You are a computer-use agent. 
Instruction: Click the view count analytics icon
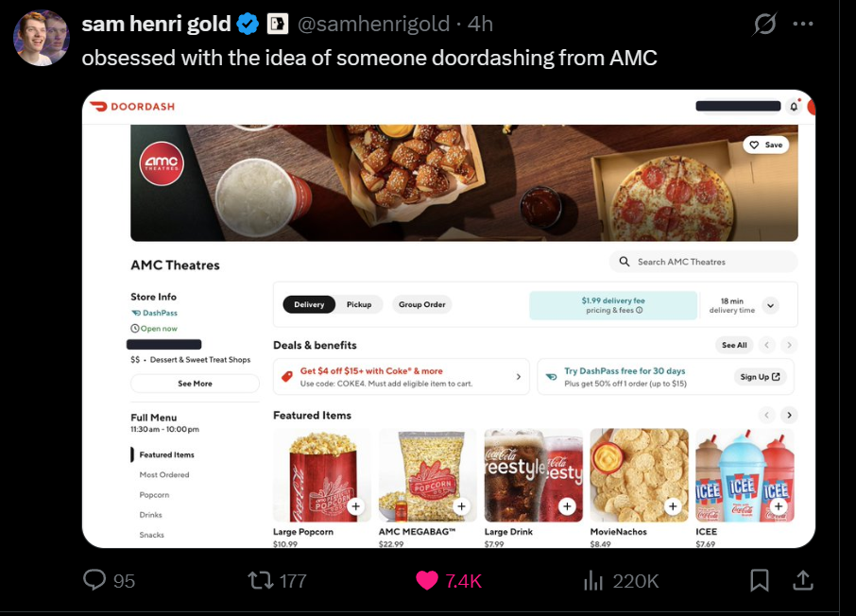coord(593,580)
